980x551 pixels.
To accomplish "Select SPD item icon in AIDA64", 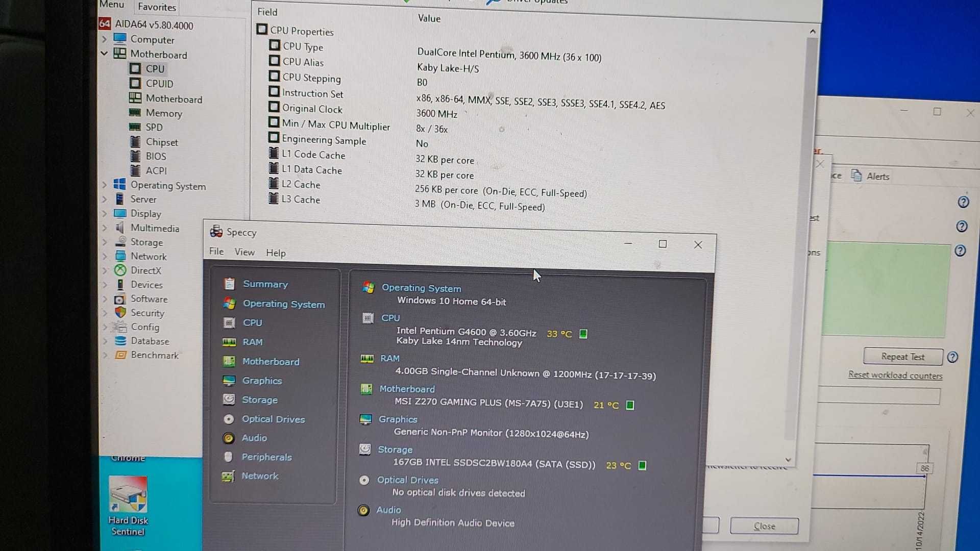I will pos(135,127).
